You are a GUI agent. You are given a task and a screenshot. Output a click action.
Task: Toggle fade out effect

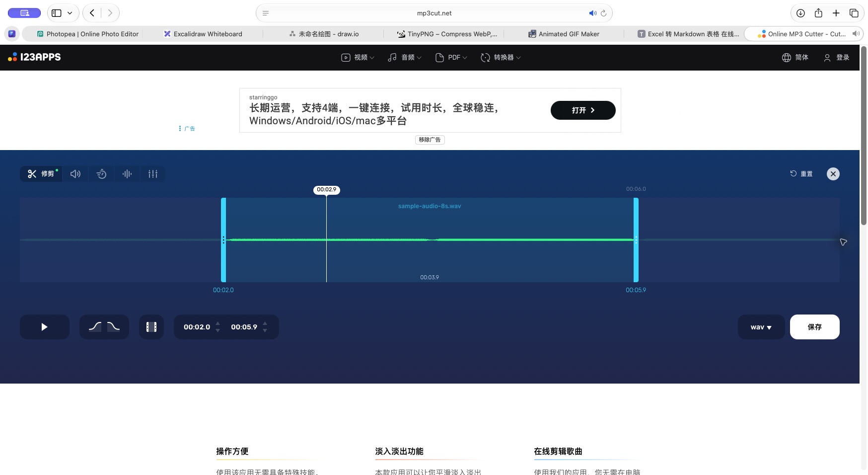point(114,327)
